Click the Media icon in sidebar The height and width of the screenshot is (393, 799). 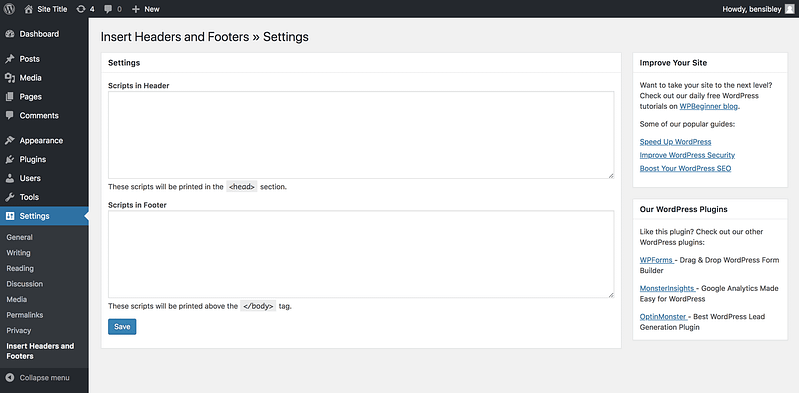click(10, 78)
